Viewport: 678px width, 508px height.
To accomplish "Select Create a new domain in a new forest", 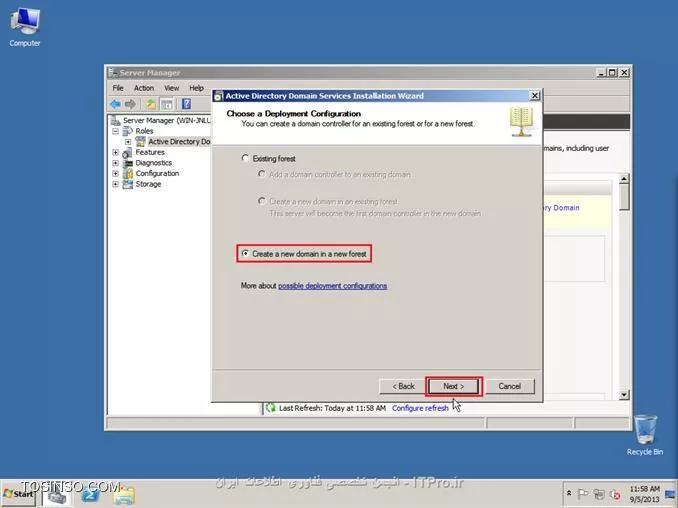I will [x=245, y=253].
